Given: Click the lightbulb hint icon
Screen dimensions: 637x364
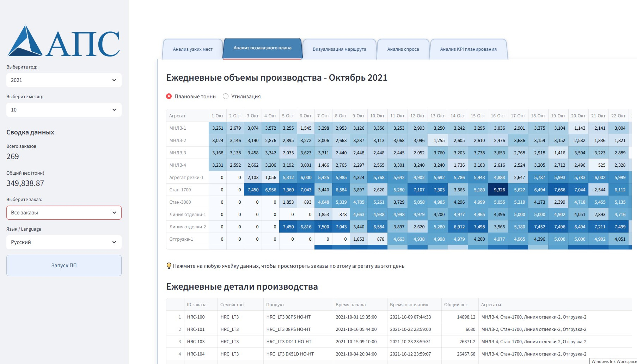Looking at the screenshot, I should tap(169, 266).
